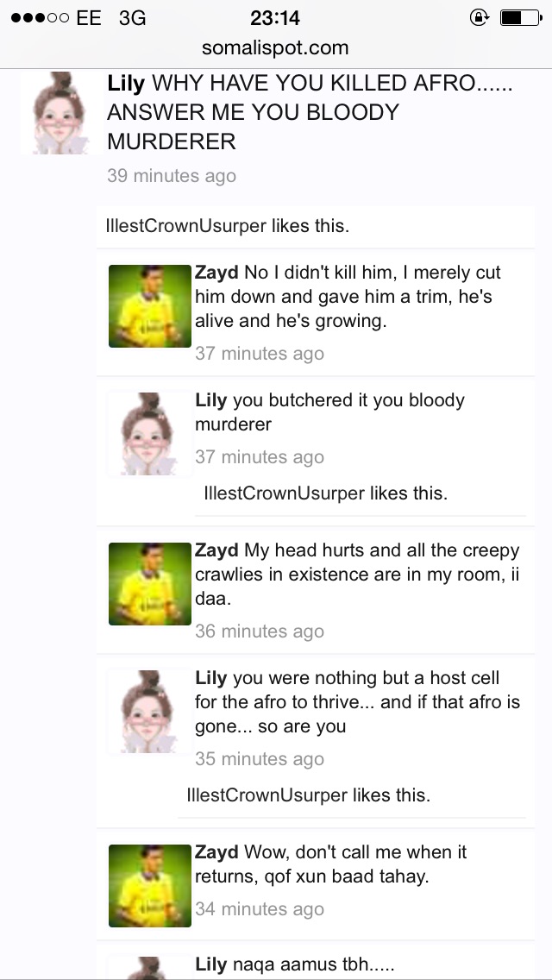
Task: Tap Lily's avatar on the top status post
Action: pos(60,113)
